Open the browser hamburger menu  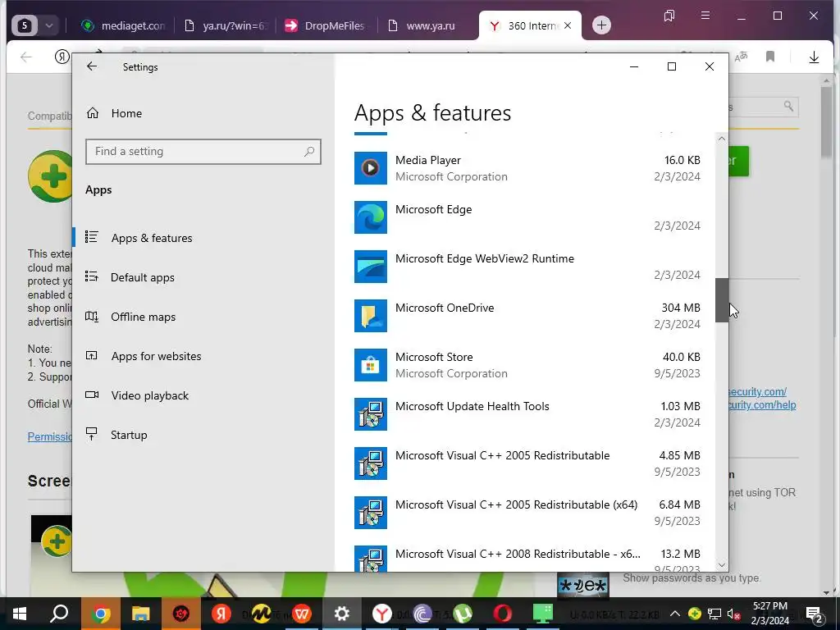705,16
